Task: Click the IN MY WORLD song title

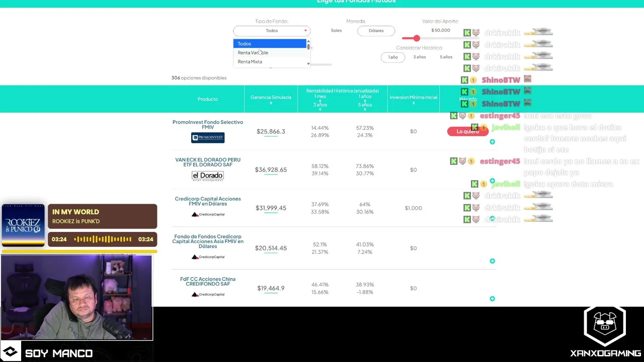Action: [75, 212]
